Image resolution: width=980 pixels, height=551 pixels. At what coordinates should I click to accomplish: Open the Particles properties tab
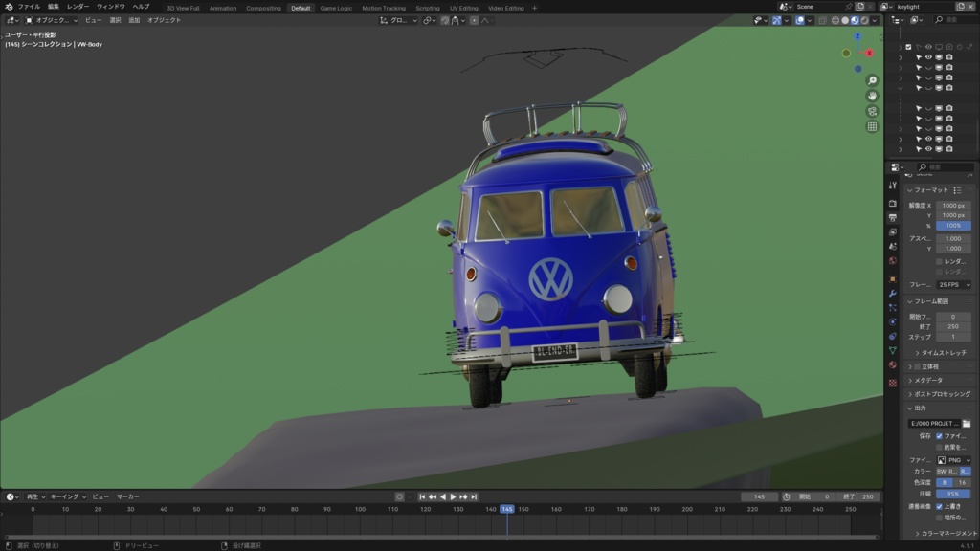click(x=893, y=308)
